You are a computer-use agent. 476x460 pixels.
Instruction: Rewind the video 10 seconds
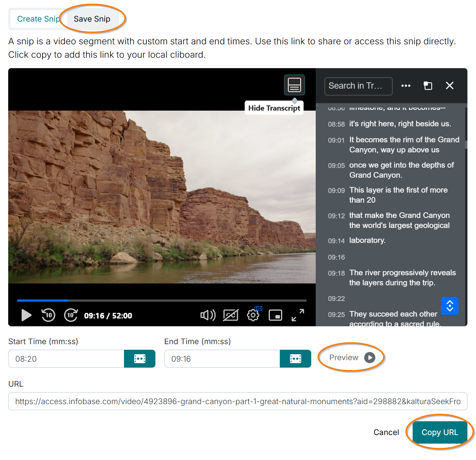[x=48, y=315]
